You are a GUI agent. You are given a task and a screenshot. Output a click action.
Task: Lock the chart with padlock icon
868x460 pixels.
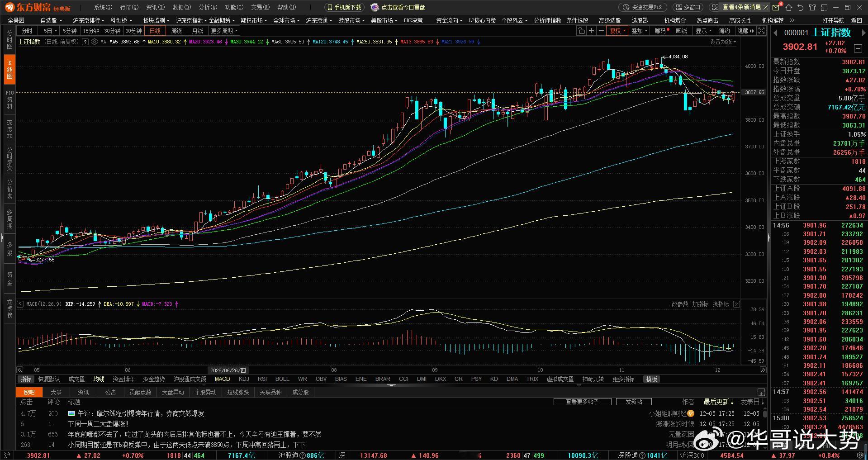coord(581,31)
